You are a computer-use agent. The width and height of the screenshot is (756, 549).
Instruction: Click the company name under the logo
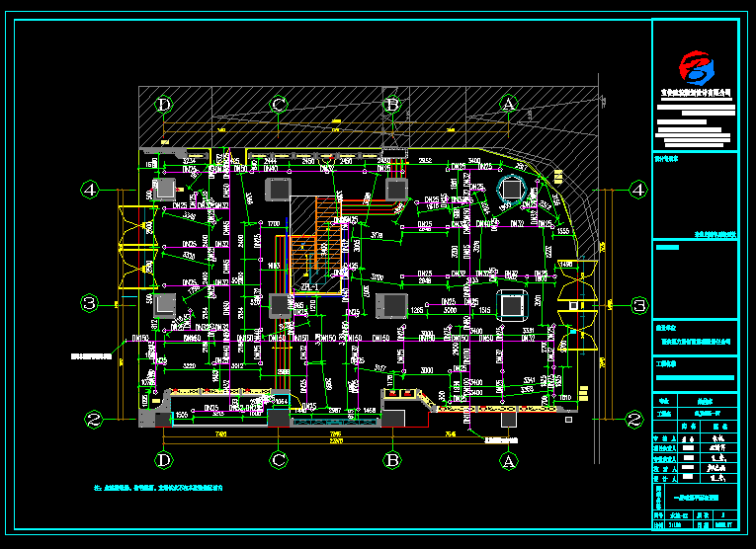coord(696,92)
